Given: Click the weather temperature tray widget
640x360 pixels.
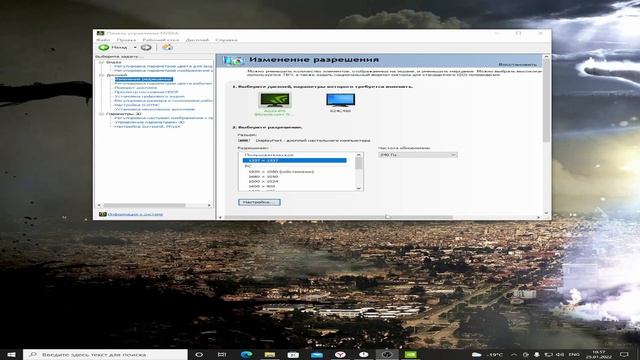Looking at the screenshot, I should (x=487, y=355).
